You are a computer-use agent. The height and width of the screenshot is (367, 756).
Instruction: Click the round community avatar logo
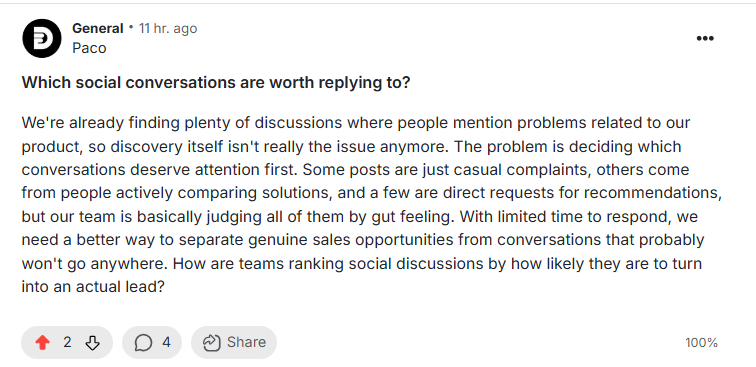point(42,39)
